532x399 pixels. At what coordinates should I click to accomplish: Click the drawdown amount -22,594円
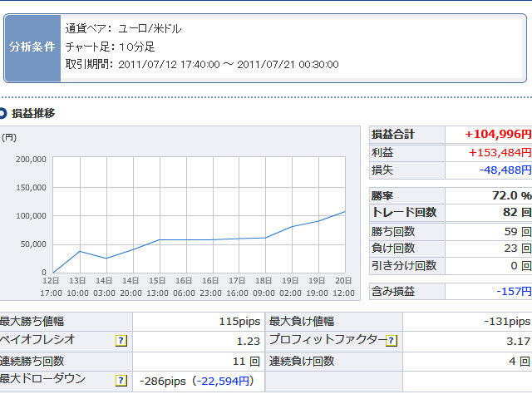(x=223, y=381)
